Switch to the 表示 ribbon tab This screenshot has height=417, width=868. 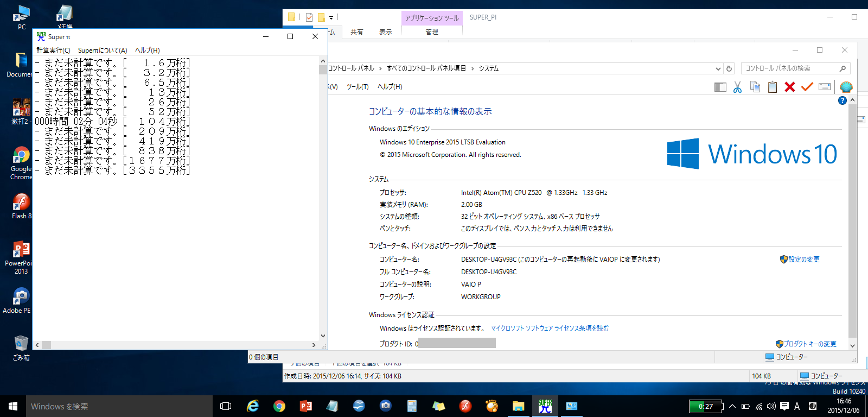(386, 32)
